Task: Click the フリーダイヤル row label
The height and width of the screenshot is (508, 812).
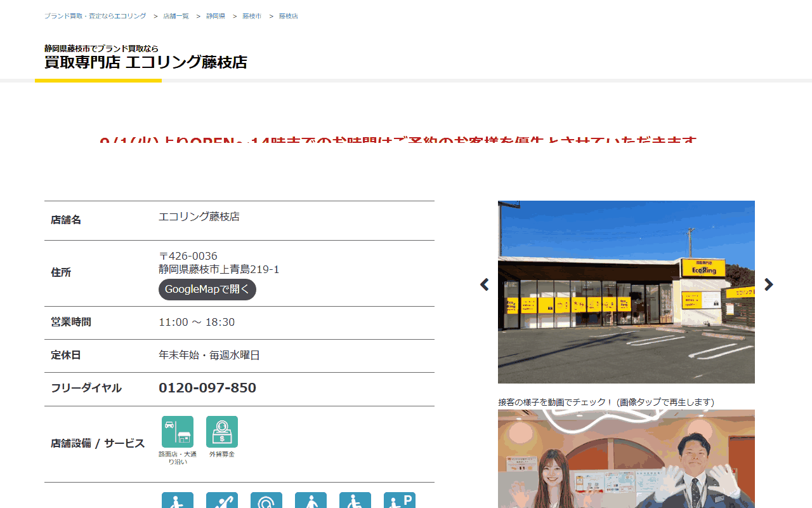Action: [86, 388]
